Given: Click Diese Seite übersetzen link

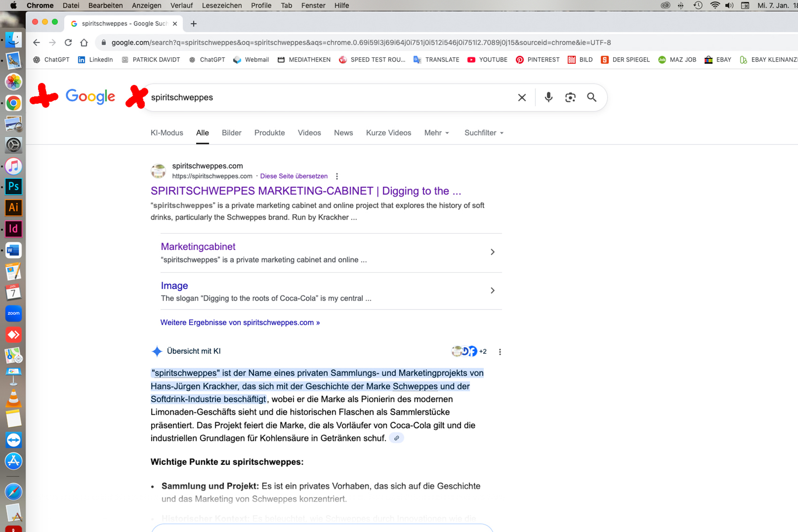Looking at the screenshot, I should [294, 176].
